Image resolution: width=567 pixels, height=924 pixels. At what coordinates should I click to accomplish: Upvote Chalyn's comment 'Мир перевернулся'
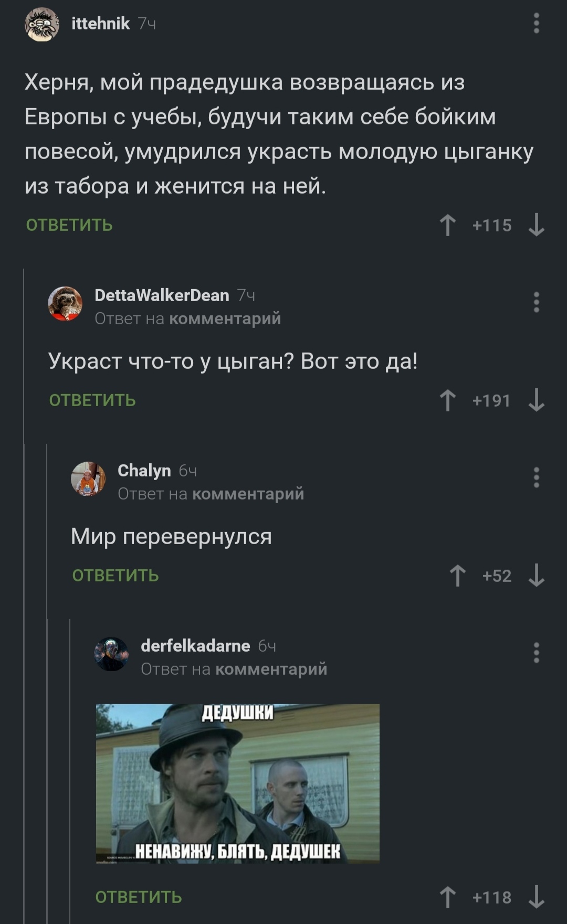[457, 576]
